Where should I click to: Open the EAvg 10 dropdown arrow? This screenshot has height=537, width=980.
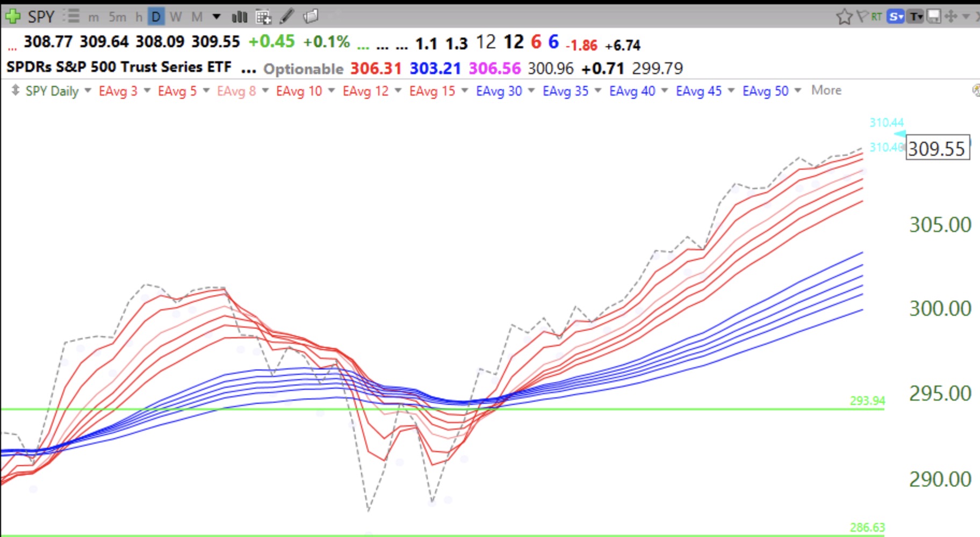pyautogui.click(x=332, y=91)
